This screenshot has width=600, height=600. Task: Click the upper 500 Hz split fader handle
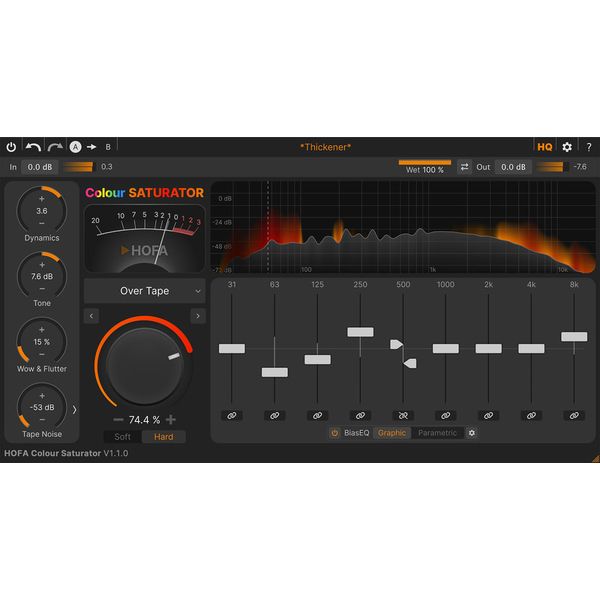pos(396,344)
